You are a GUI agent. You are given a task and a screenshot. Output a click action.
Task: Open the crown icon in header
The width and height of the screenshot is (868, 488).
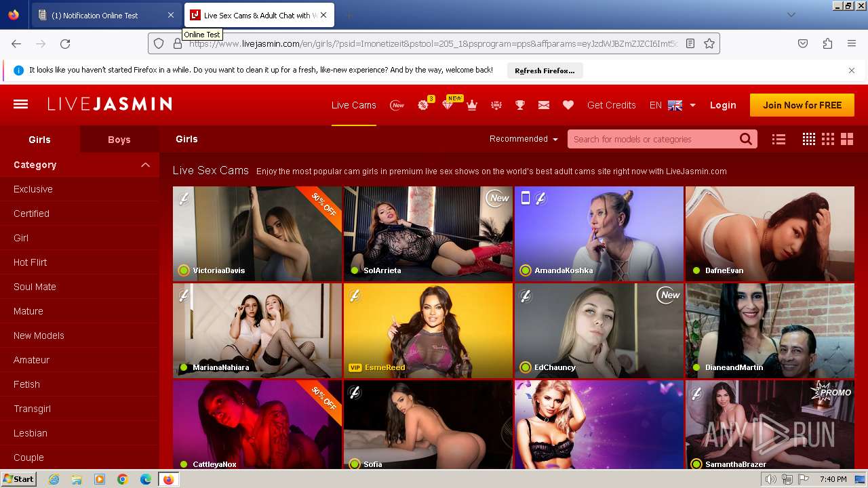click(472, 105)
